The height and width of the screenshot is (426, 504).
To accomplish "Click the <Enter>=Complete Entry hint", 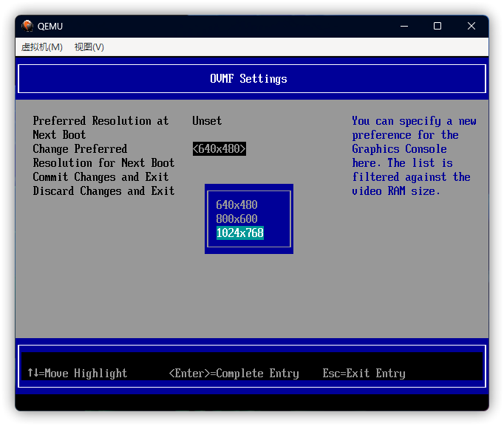I will tap(234, 374).
